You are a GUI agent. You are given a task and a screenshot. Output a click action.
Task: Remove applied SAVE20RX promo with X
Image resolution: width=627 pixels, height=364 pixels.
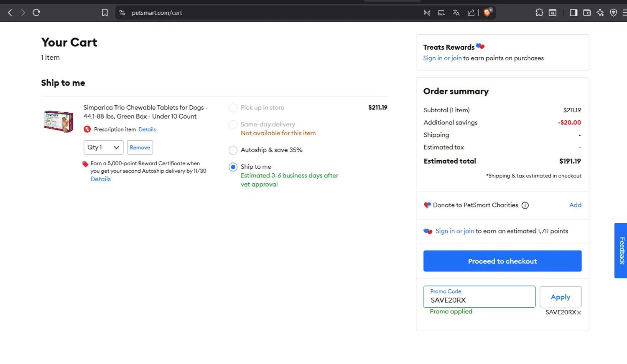(x=579, y=313)
